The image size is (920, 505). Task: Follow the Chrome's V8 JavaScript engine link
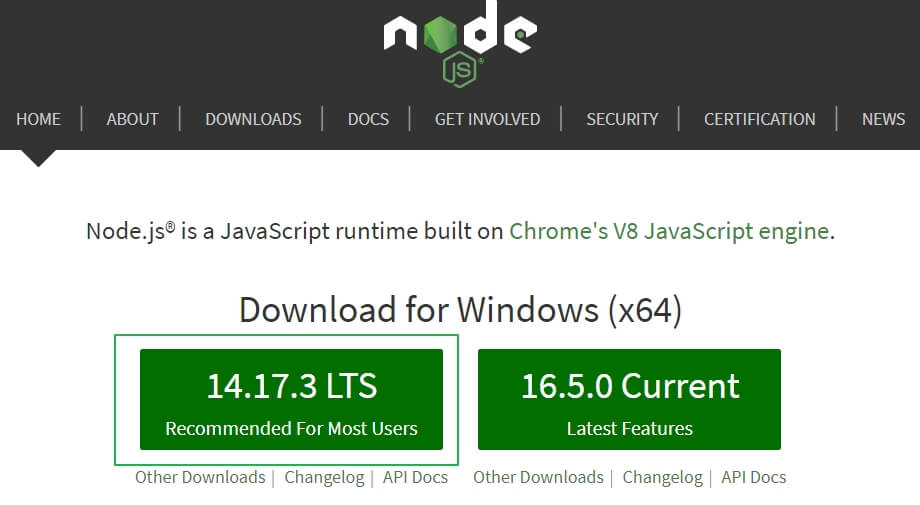(x=669, y=231)
